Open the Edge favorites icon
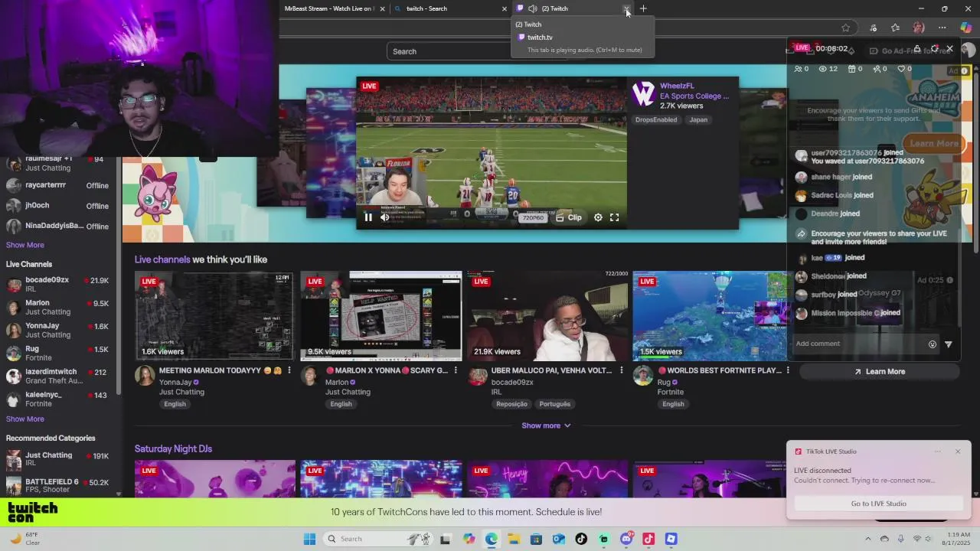 pyautogui.click(x=895, y=28)
